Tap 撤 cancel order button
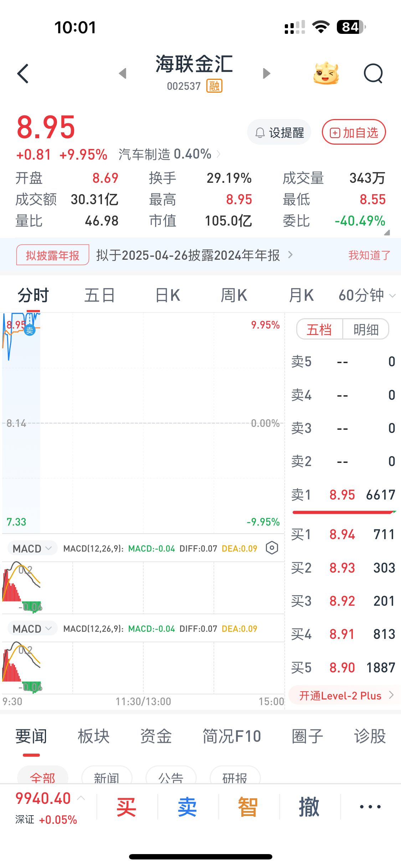 click(x=309, y=807)
